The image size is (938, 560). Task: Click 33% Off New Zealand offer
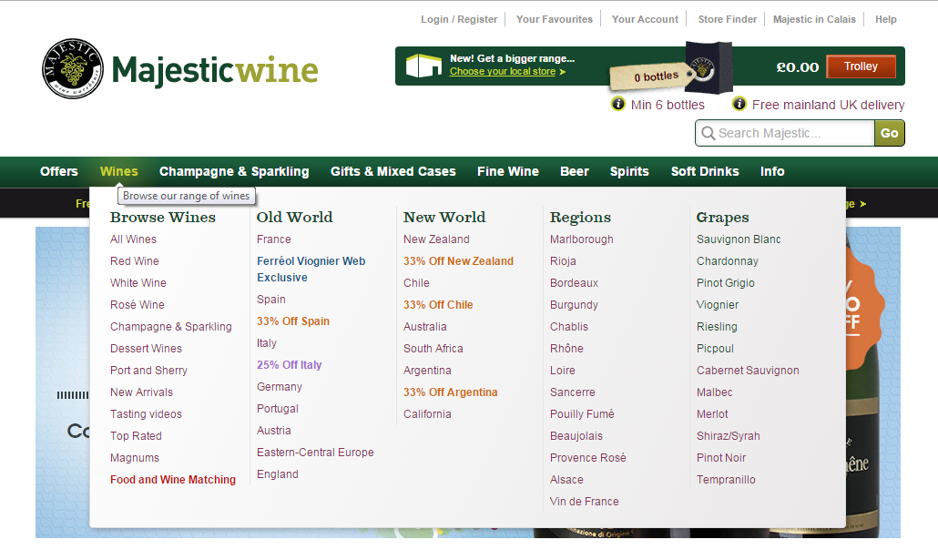[458, 261]
